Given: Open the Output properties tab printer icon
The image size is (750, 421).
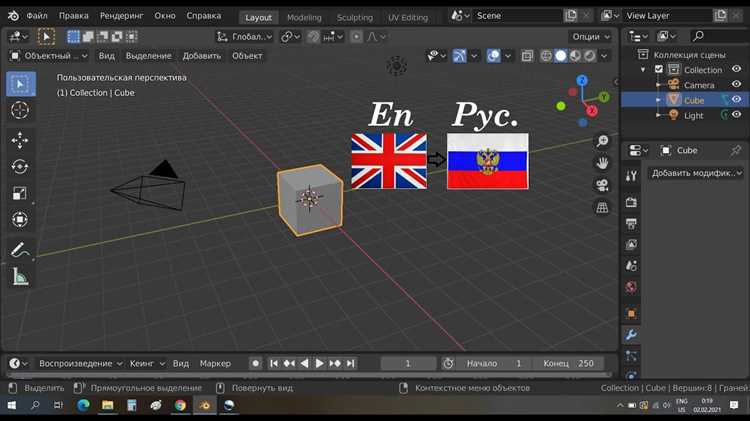Looking at the screenshot, I should point(631,223).
